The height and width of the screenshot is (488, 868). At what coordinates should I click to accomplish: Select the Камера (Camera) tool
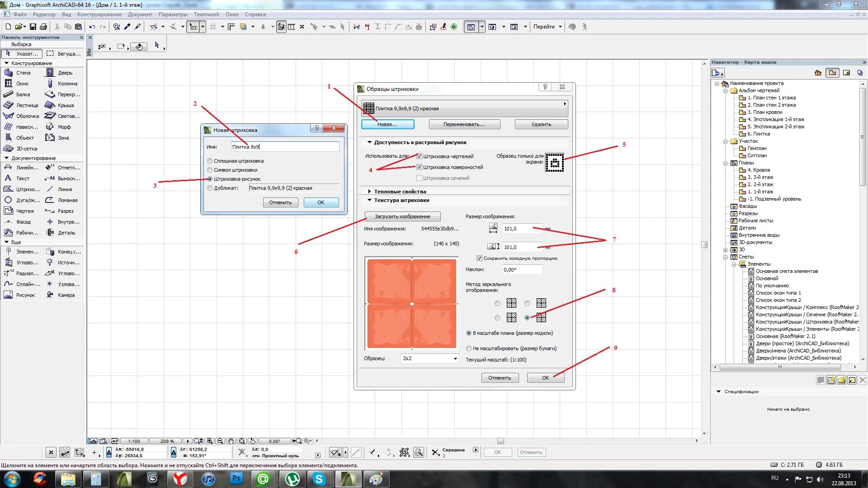60,295
